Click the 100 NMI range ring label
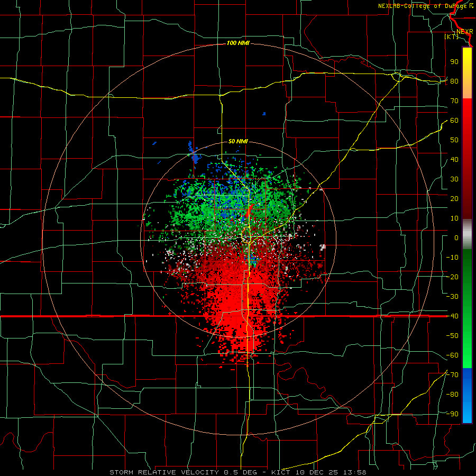The image size is (476, 476). click(x=238, y=43)
